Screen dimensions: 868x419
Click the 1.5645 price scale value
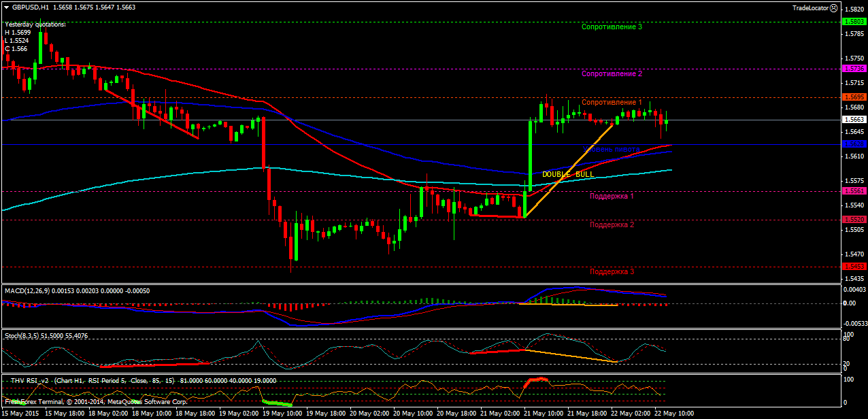[853, 132]
